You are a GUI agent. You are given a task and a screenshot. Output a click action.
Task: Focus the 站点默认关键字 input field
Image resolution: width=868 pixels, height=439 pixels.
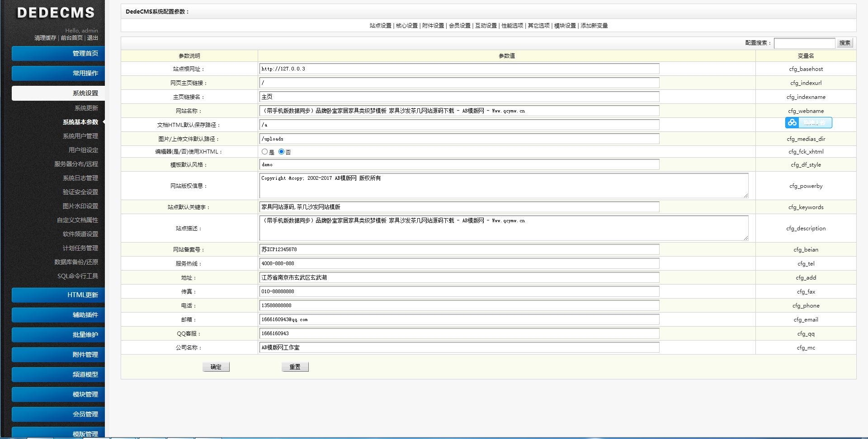point(459,207)
